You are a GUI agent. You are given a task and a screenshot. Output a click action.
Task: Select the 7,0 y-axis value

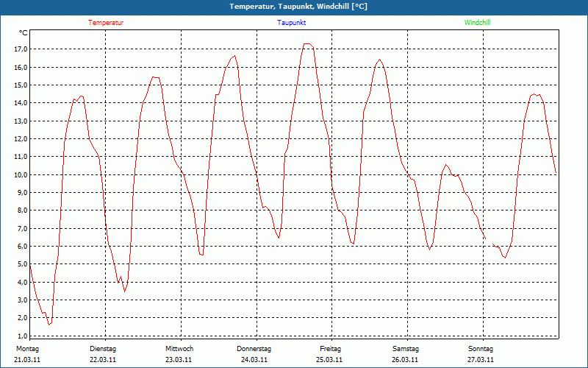click(22, 228)
